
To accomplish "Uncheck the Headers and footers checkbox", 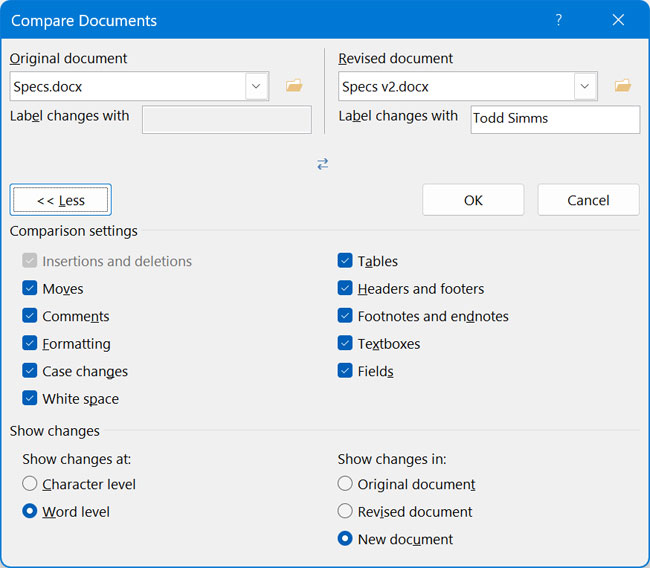I will click(345, 288).
